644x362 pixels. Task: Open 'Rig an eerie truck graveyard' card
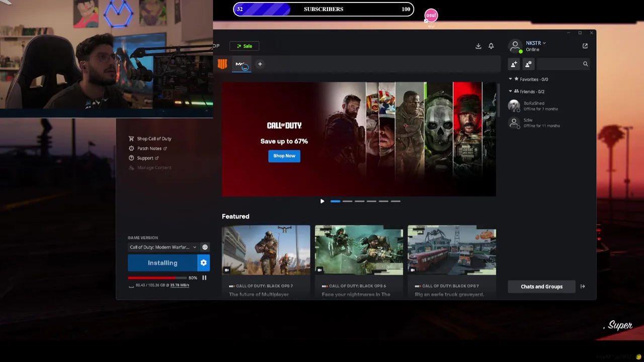tap(452, 261)
